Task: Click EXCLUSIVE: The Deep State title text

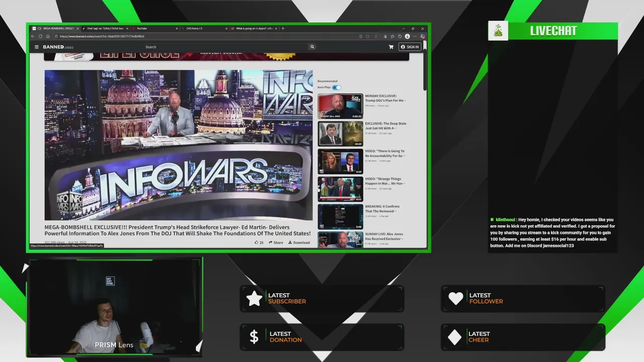Action: [x=385, y=126]
